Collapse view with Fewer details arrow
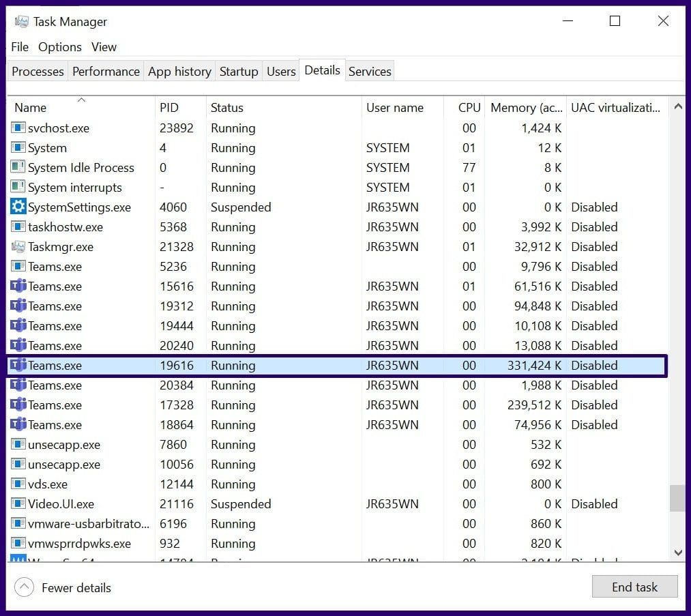The image size is (691, 616). coord(25,587)
